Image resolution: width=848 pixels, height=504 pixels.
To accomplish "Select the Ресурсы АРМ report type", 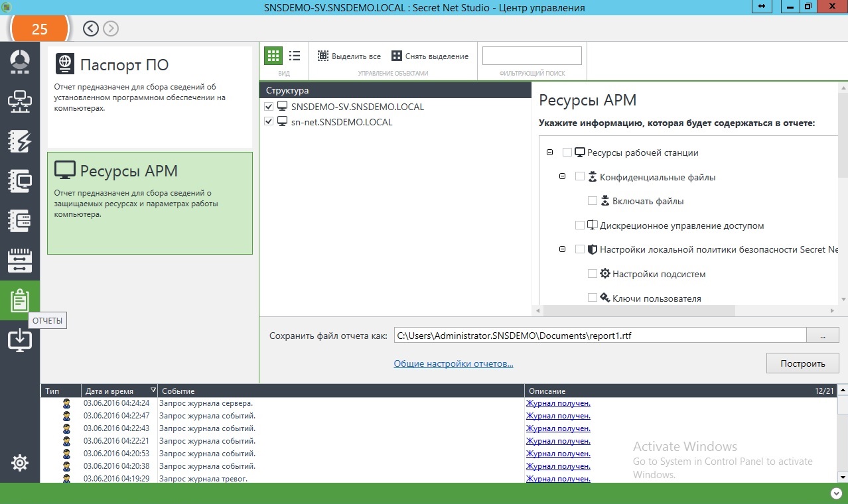I will (150, 203).
